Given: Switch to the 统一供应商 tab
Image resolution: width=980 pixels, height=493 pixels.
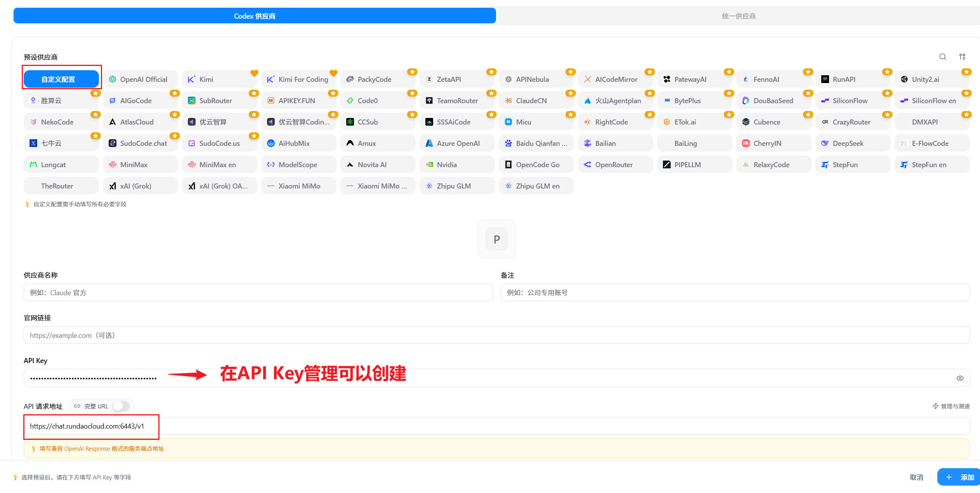Looking at the screenshot, I should click(x=738, y=16).
